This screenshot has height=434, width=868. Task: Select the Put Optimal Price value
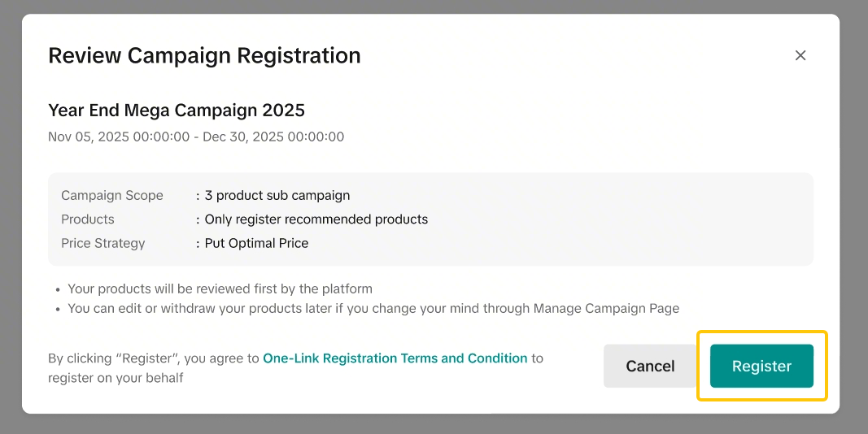pyautogui.click(x=256, y=242)
